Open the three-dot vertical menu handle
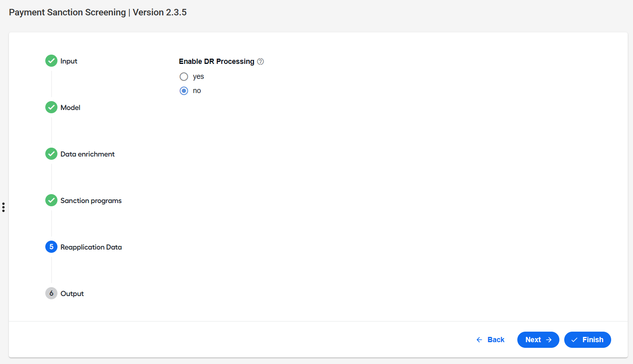This screenshot has width=633, height=364. point(3,207)
